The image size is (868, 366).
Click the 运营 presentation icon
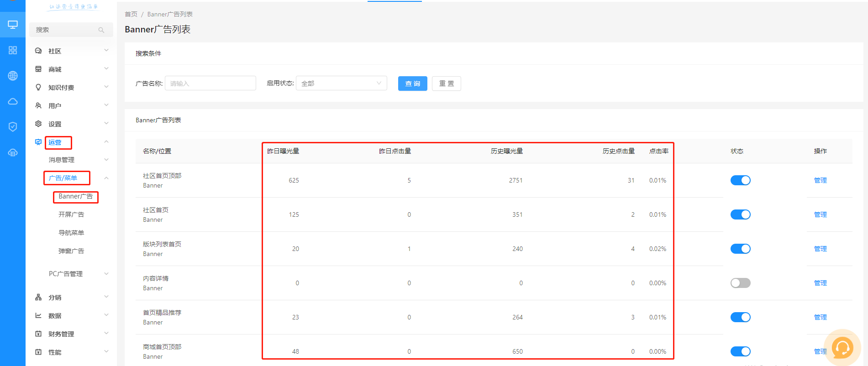coord(38,142)
